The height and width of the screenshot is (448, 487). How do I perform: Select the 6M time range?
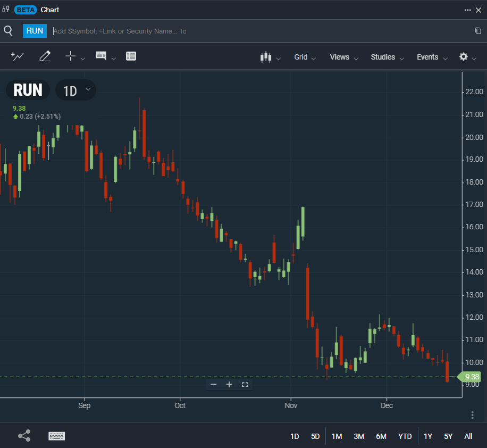point(381,436)
